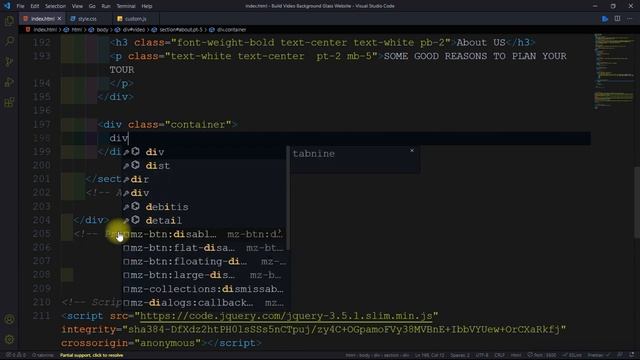640x360 pixels.
Task: Click on the 'About US' heading text
Action: [481, 42]
